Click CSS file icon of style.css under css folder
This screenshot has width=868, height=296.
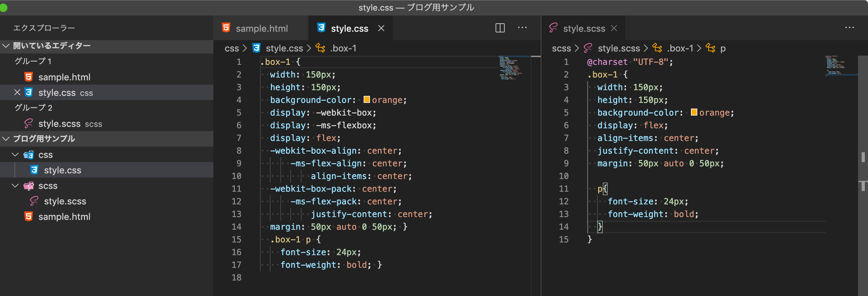[x=34, y=170]
